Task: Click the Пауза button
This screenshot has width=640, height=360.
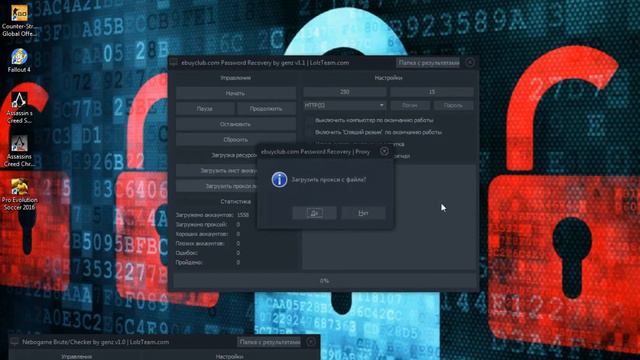Action: pyautogui.click(x=205, y=109)
